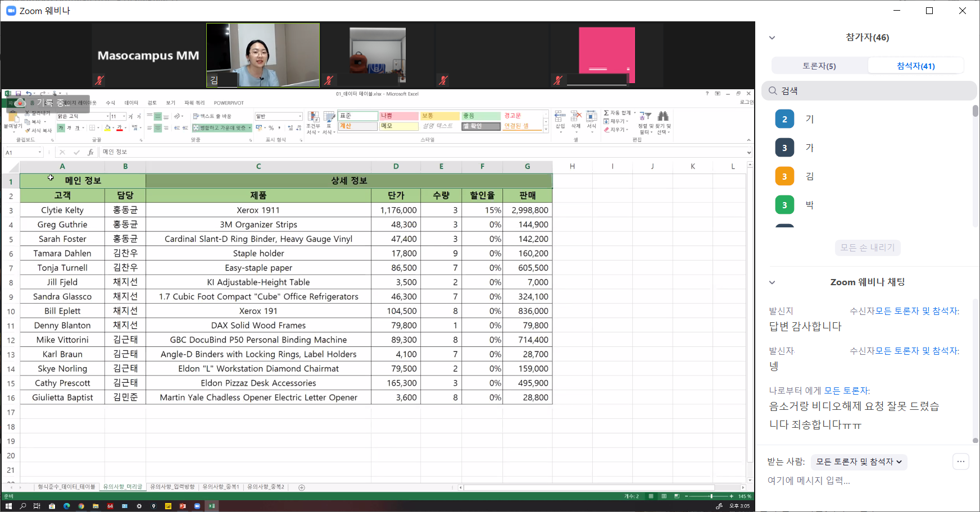
Task: Collapse the Zoom webinar chat section chevron
Action: pyautogui.click(x=772, y=282)
